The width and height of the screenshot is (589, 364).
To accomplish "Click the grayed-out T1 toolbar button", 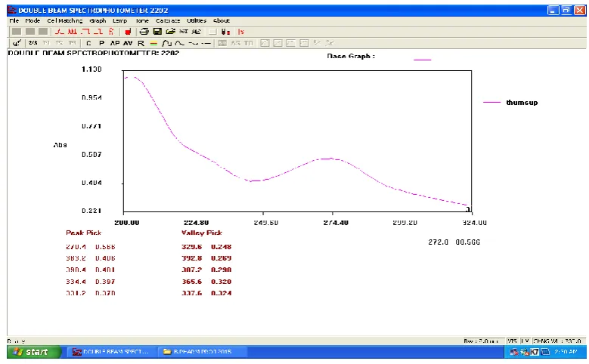I will (x=46, y=43).
